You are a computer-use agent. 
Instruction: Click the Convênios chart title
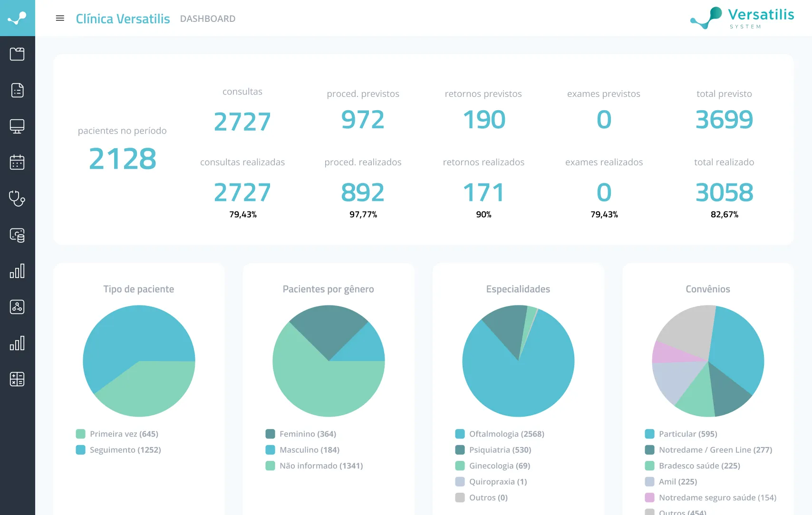click(708, 289)
